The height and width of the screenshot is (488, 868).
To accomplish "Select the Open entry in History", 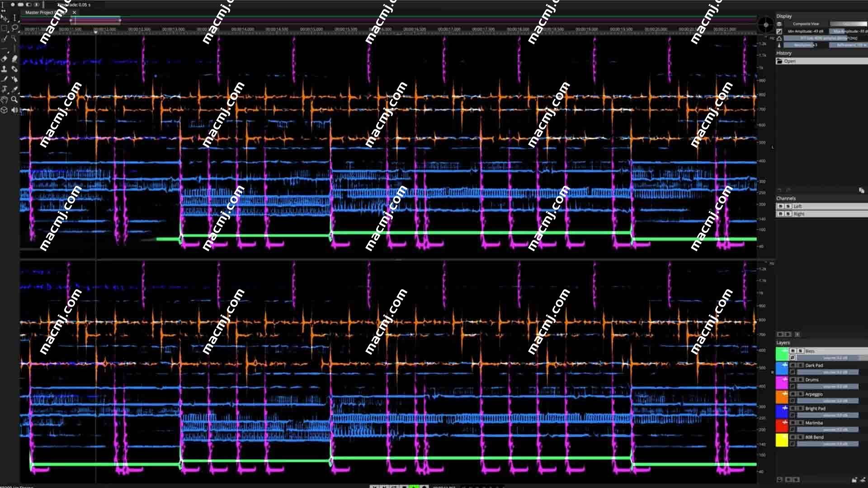I will tap(821, 61).
